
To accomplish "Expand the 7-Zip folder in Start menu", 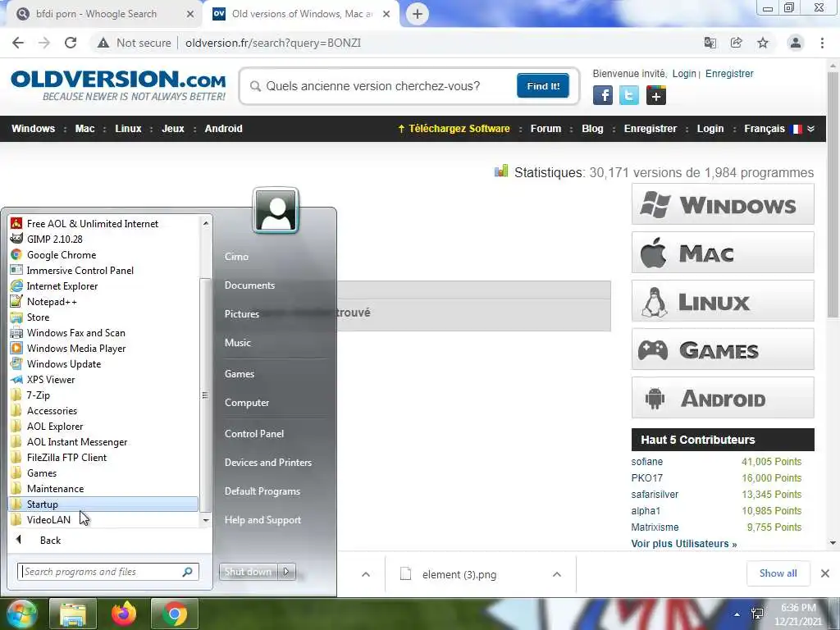I will click(x=38, y=395).
